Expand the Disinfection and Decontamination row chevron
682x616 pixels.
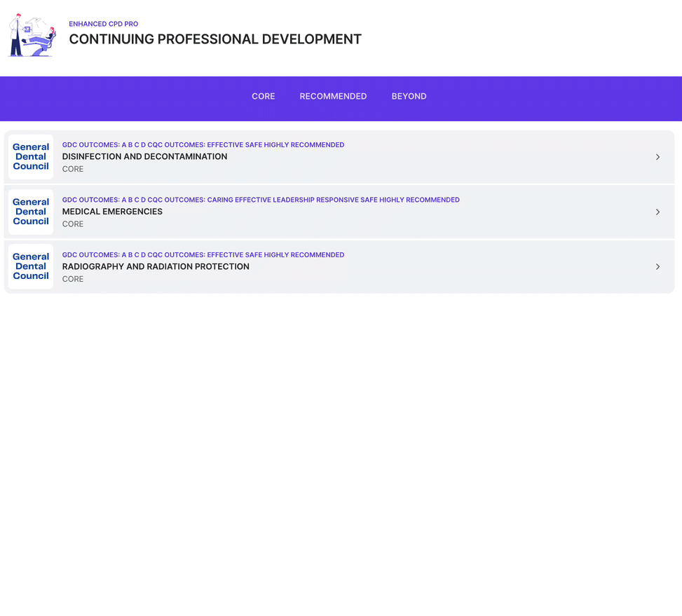coord(657,157)
